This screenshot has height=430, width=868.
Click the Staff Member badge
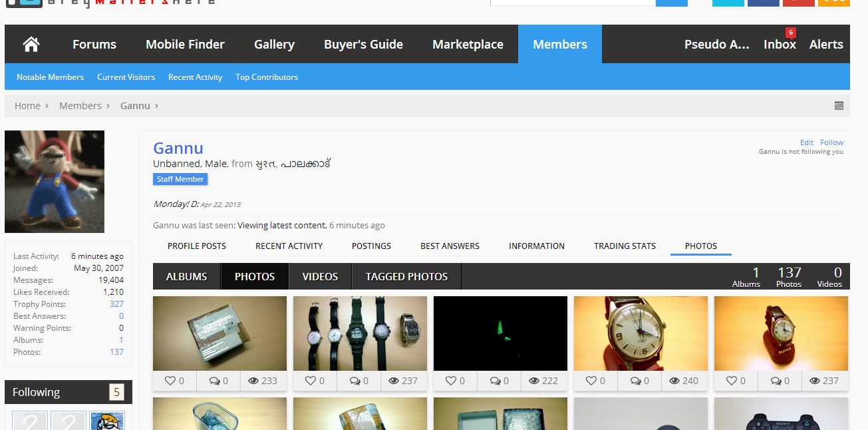(x=180, y=179)
